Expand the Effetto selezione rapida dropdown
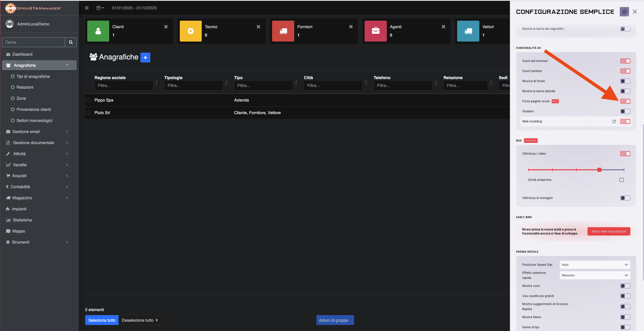Screen dimensions: 644x331 [x=595, y=275]
